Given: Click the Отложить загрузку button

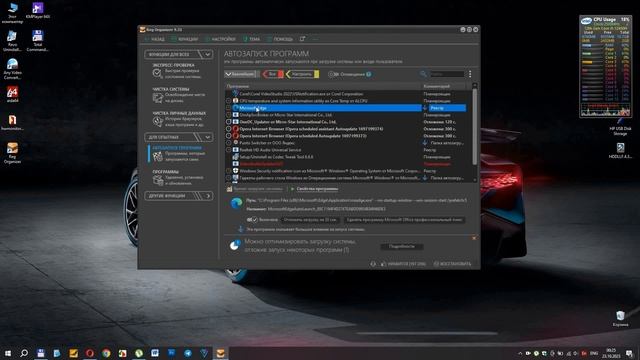Looking at the screenshot, I should (310, 220).
